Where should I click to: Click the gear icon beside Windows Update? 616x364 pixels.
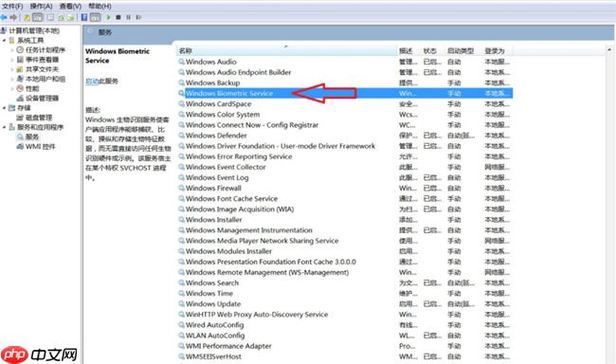(182, 304)
